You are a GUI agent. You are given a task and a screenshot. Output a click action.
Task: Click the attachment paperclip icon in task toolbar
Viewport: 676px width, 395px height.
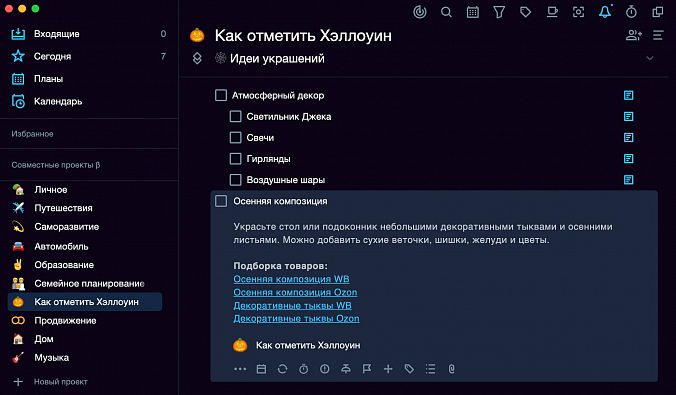click(x=451, y=369)
